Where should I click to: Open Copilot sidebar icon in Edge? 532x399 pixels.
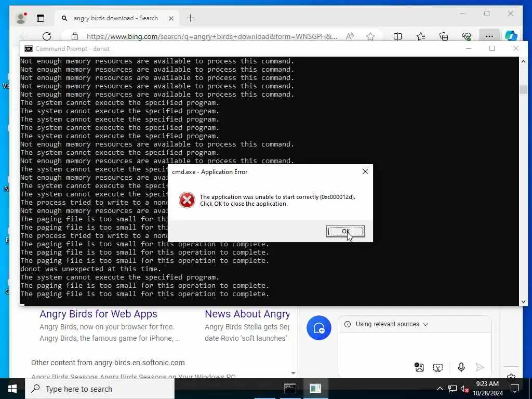click(511, 36)
